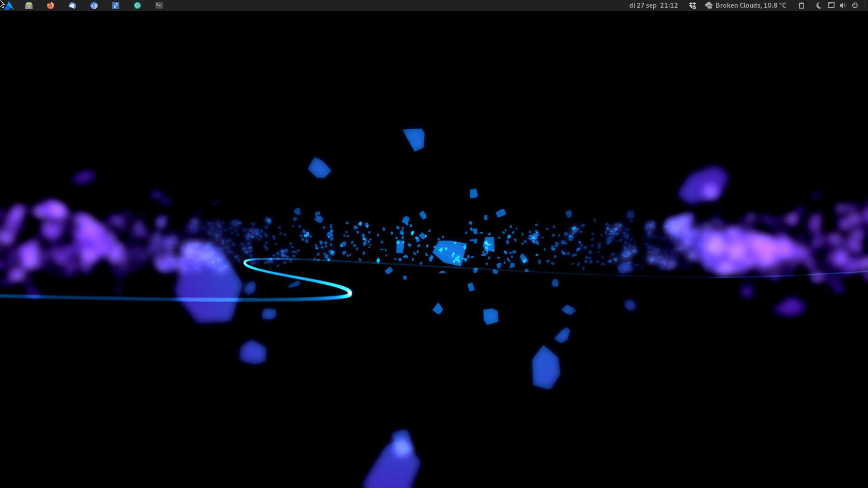Open the Chromium browser
Screen dimensions: 868x488
[94, 5]
